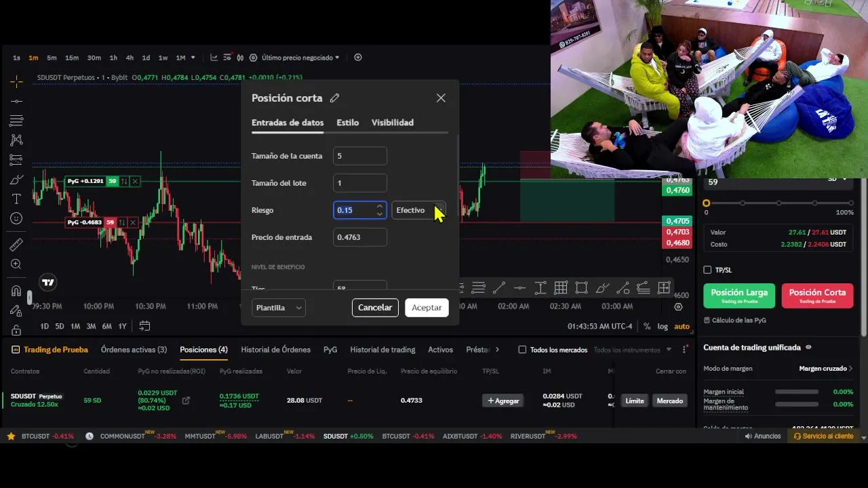Open chart settings hexagon icon at top
The image size is (868, 488).
click(x=254, y=58)
